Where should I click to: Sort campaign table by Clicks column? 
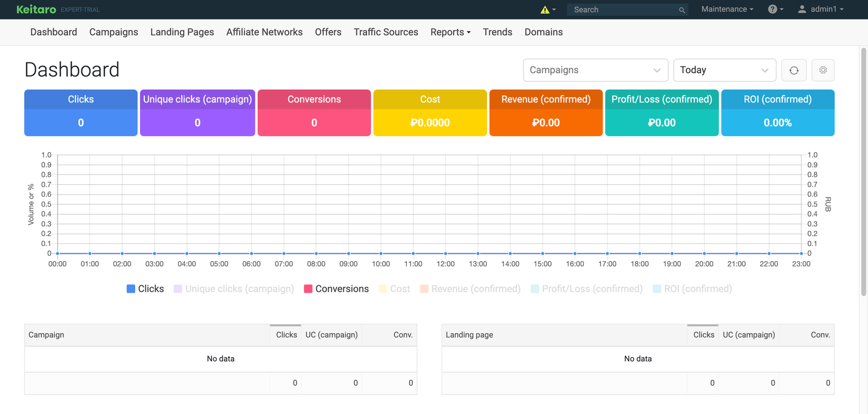(x=286, y=335)
